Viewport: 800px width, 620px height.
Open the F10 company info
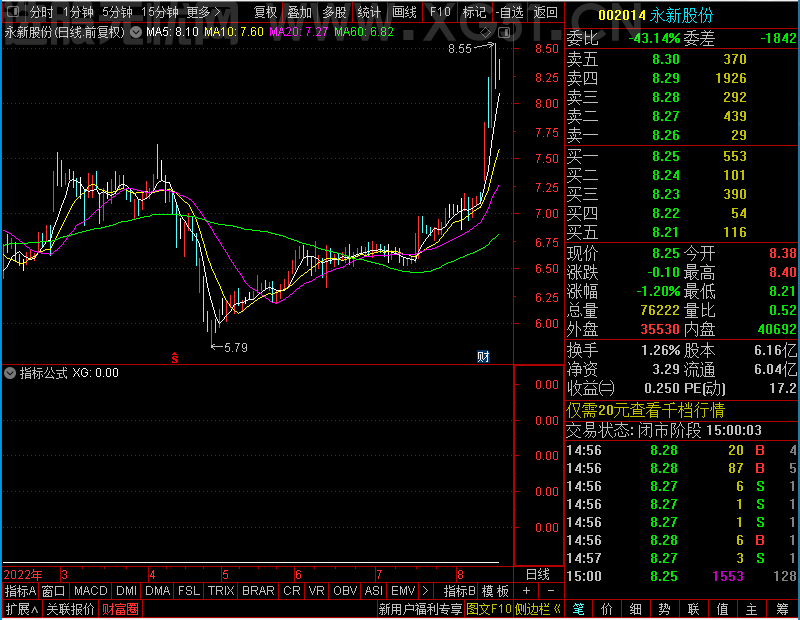[440, 12]
